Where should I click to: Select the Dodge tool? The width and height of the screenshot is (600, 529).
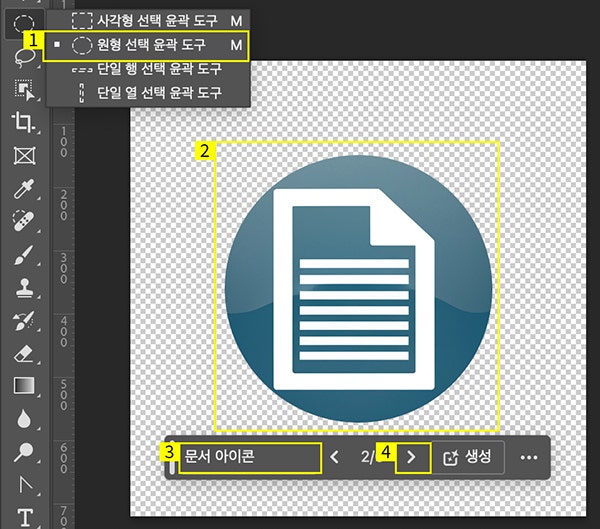coord(24,452)
